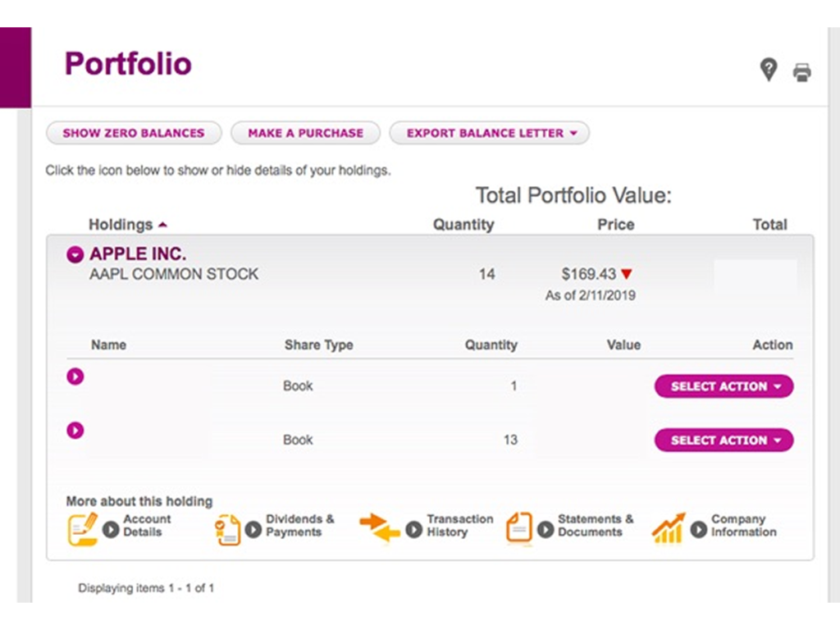Open Account Details link
Screen dimensions: 840x630
(147, 526)
